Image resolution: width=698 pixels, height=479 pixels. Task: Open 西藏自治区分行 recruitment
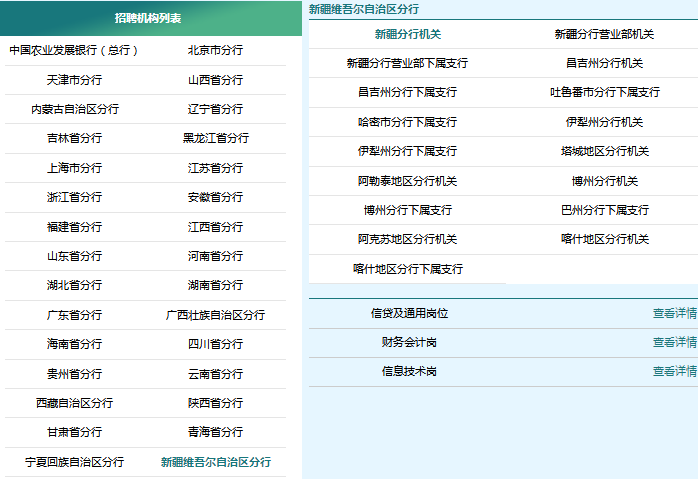(74, 403)
